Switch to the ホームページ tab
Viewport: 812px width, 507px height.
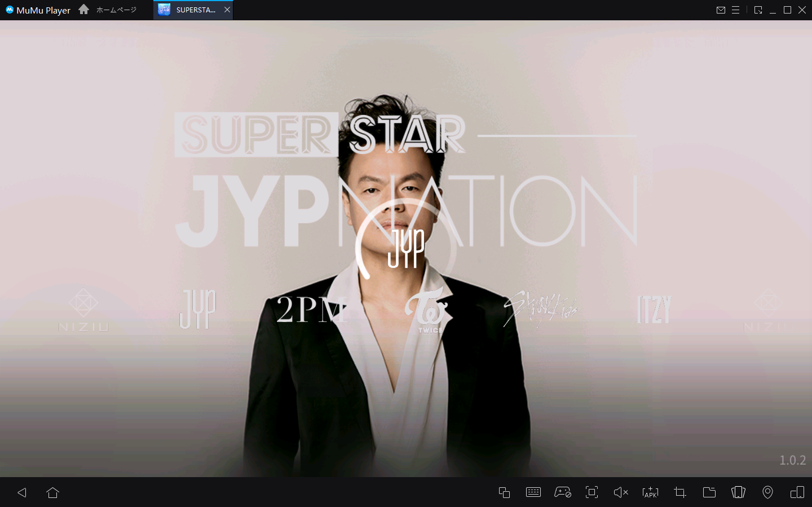(x=108, y=10)
